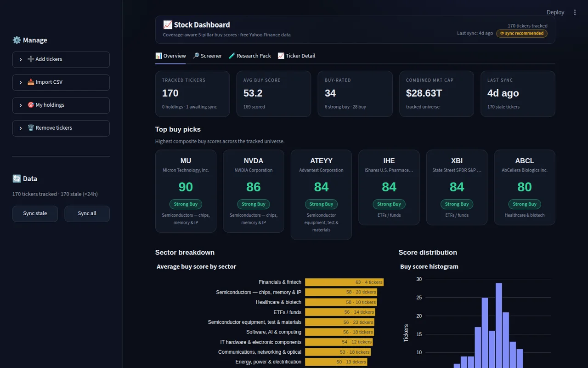Click the ABCL ticker heading
Image resolution: width=588 pixels, height=368 pixels.
coord(525,161)
